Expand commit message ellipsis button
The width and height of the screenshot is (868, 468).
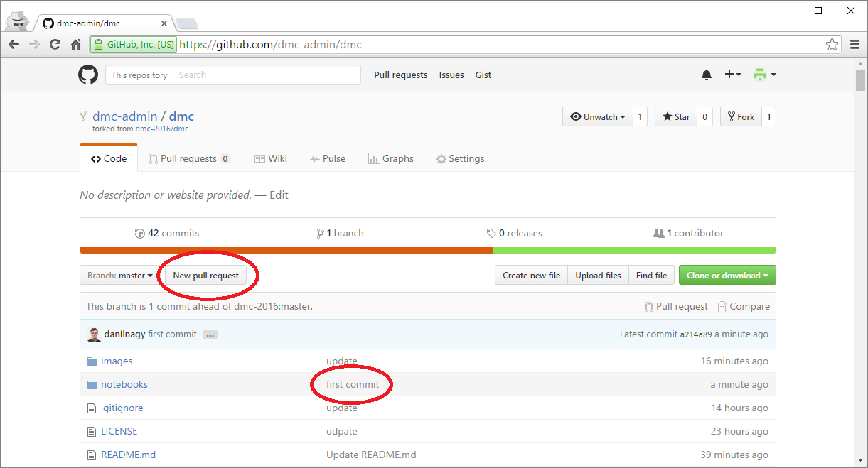pos(209,334)
